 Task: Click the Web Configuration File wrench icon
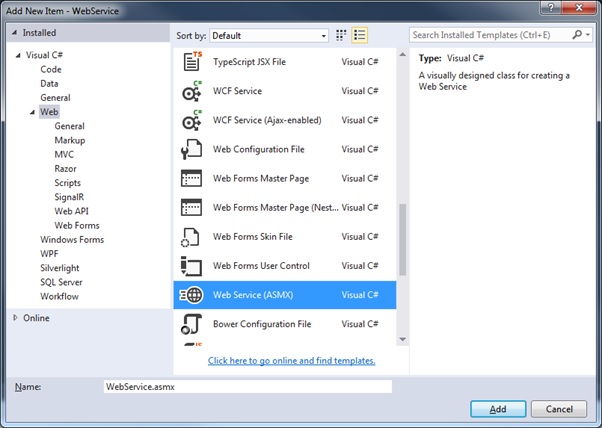pos(191,149)
